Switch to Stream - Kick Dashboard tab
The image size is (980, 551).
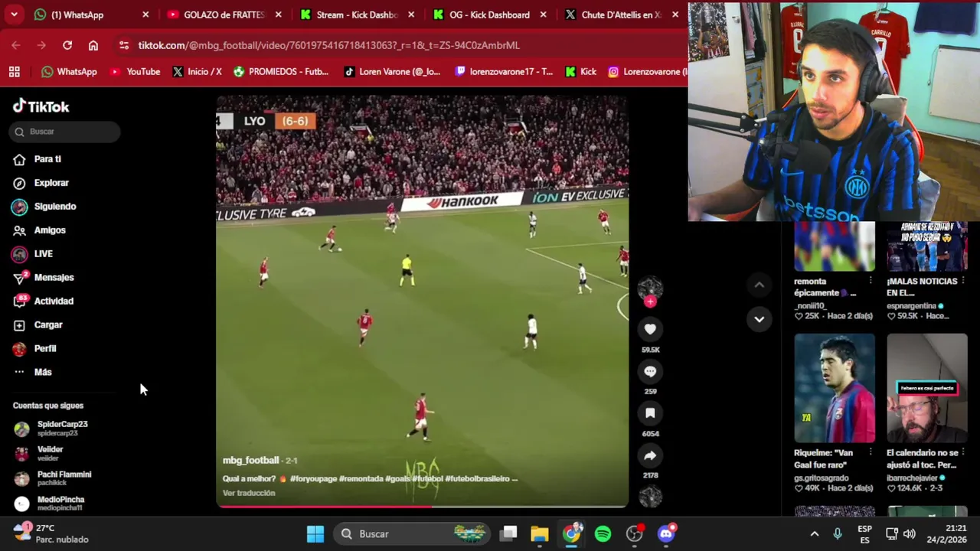356,15
